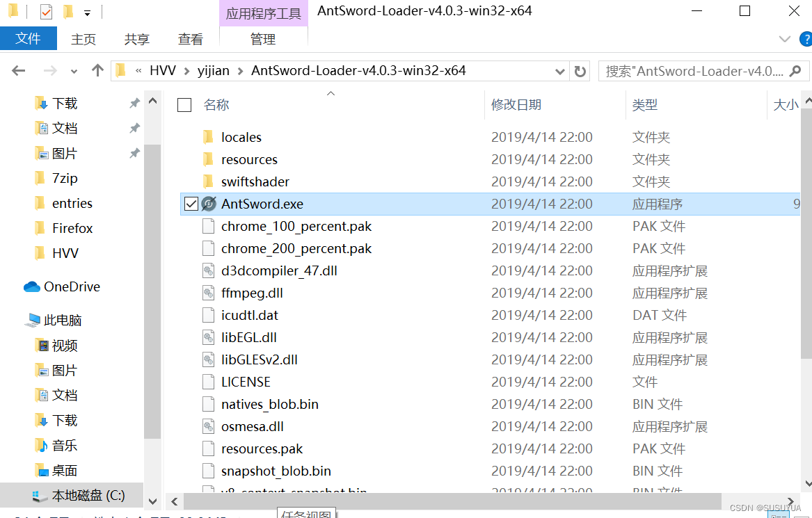
Task: Click AntSword-Loader-v4.0.3-win32-x64 breadcrumb segment
Action: (x=358, y=71)
